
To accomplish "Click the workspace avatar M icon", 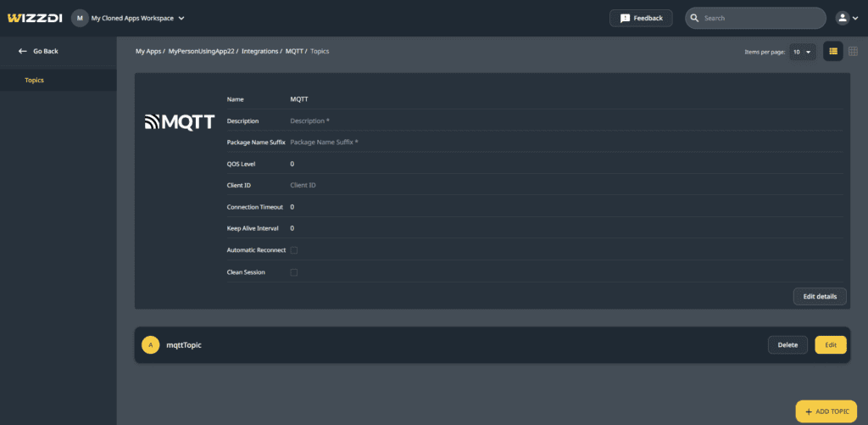I will coord(80,18).
